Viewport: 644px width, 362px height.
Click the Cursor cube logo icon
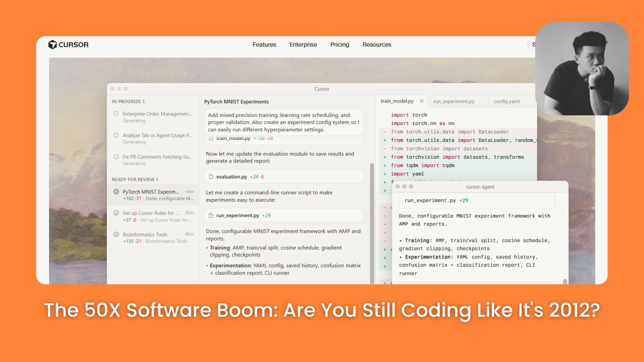point(52,45)
